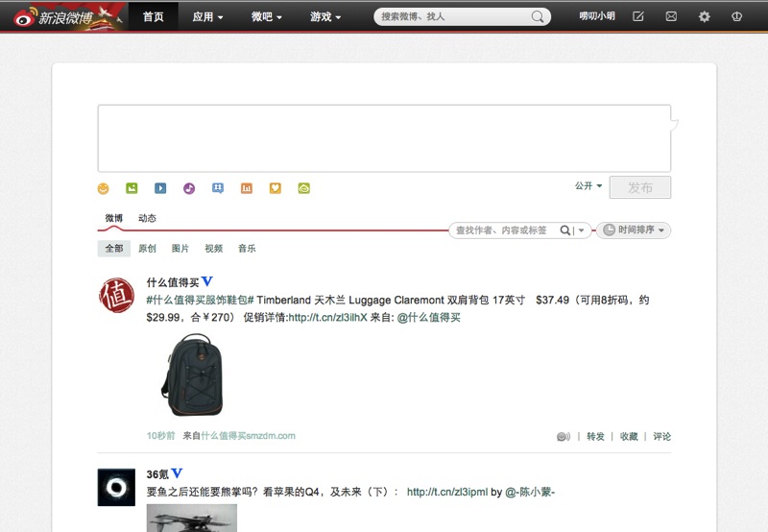Focus the post compose text box
Image resolution: width=768 pixels, height=532 pixels.
(x=385, y=138)
